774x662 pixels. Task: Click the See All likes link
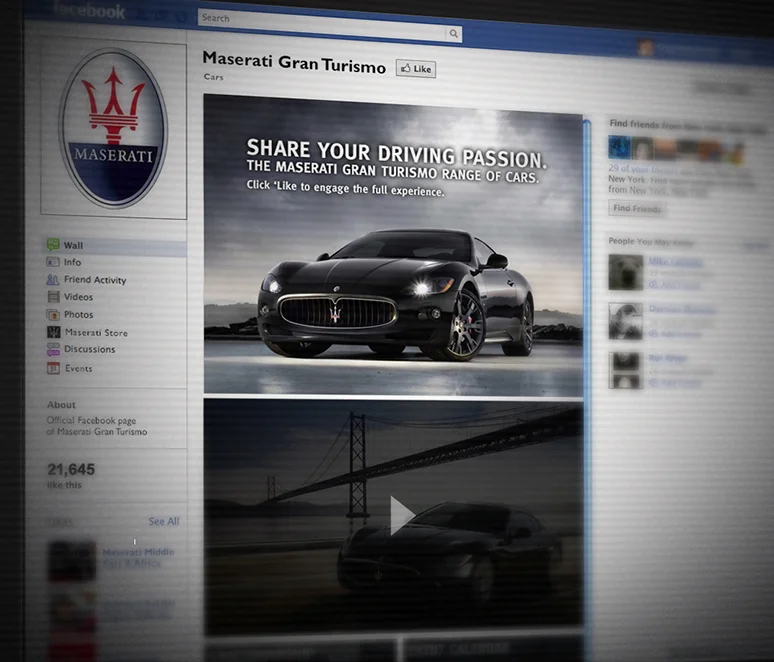164,521
